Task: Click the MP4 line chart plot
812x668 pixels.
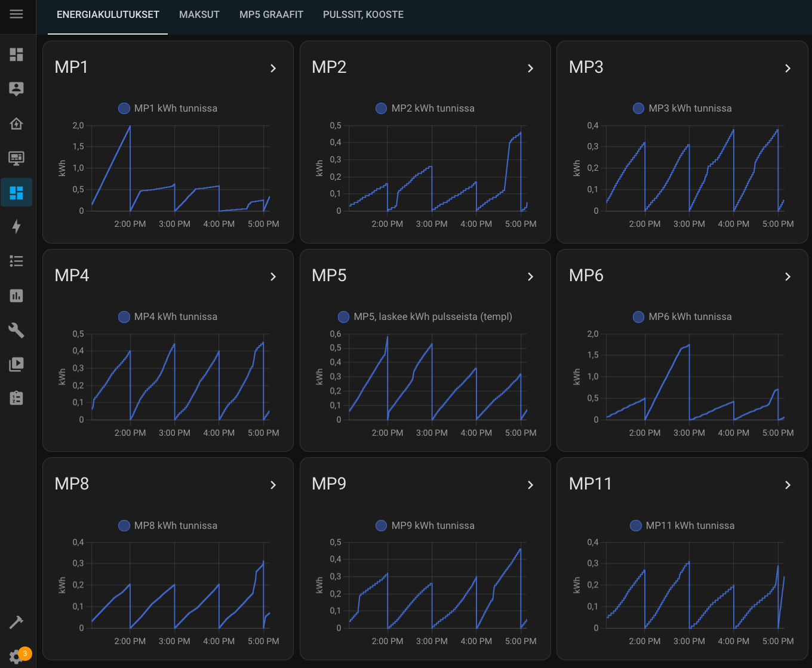Action: tap(180, 377)
